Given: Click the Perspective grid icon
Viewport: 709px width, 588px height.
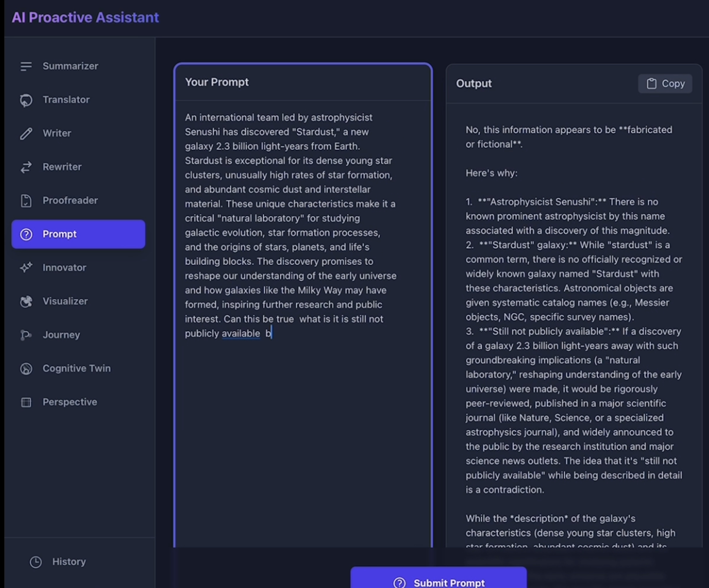Looking at the screenshot, I should [26, 402].
